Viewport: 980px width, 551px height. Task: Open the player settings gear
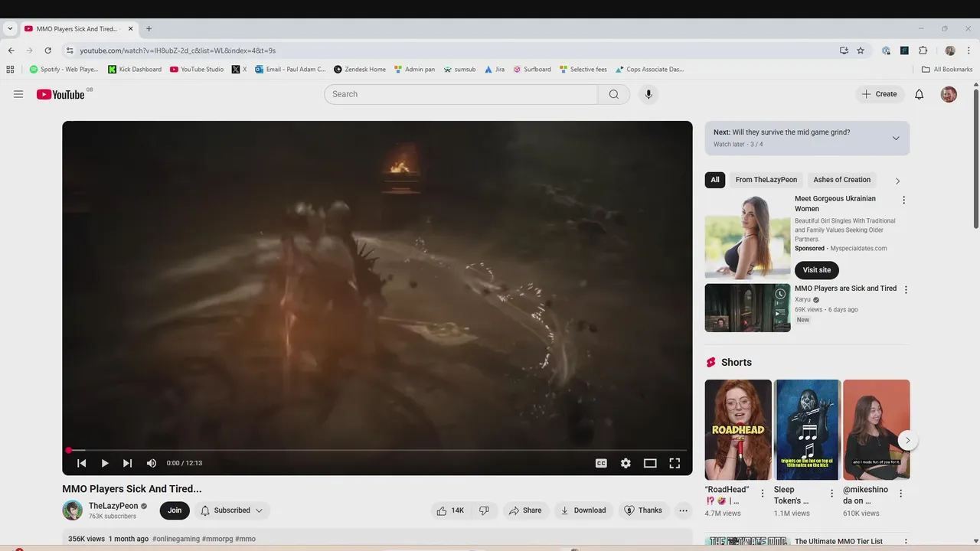click(x=626, y=463)
